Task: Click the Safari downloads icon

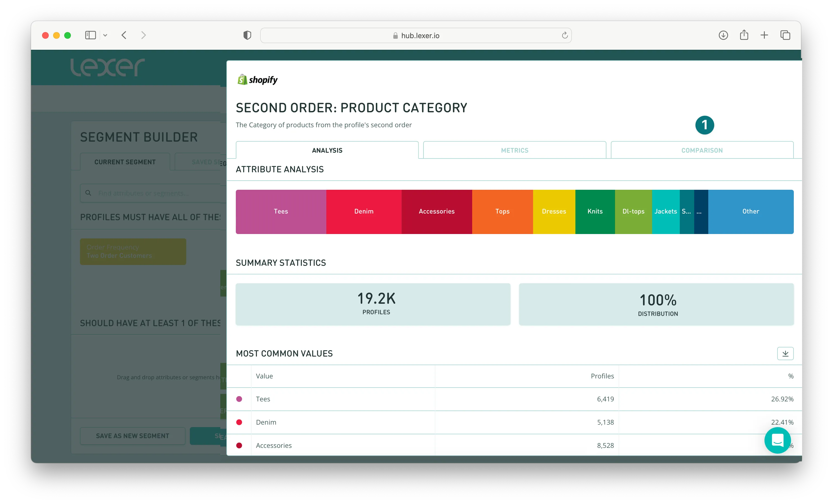Action: tap(723, 35)
